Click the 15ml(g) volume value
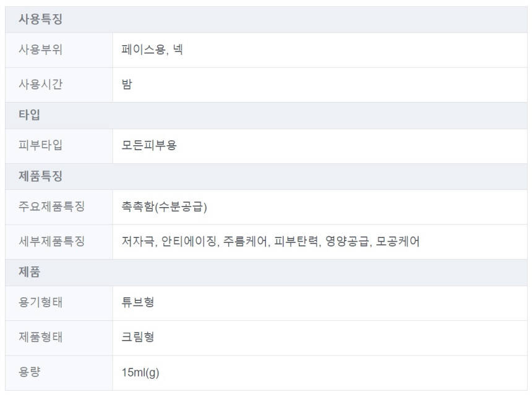 click(x=142, y=373)
